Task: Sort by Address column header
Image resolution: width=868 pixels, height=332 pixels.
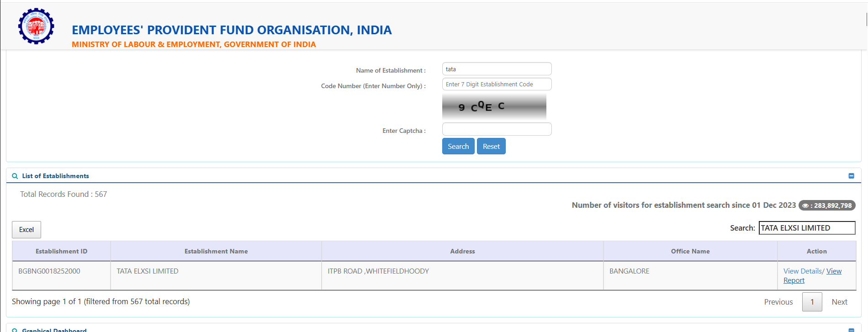Action: pos(462,252)
